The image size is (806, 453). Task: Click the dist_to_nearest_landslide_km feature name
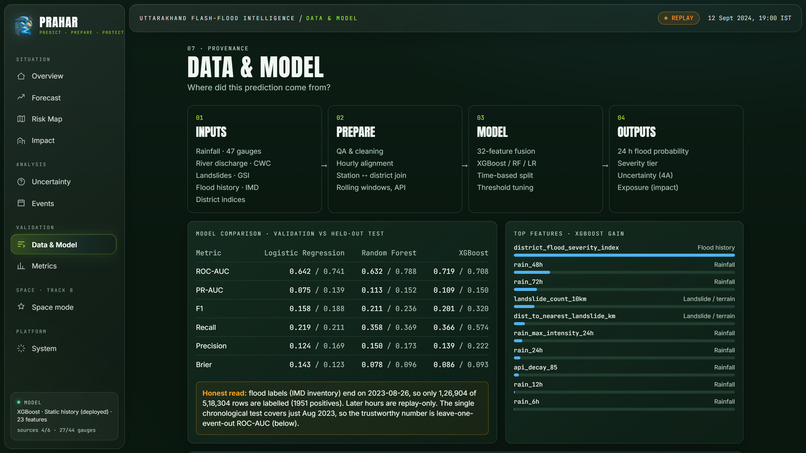coord(564,316)
